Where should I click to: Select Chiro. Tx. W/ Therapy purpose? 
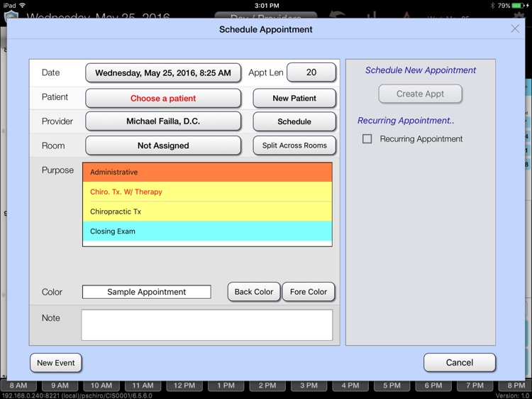pos(207,192)
